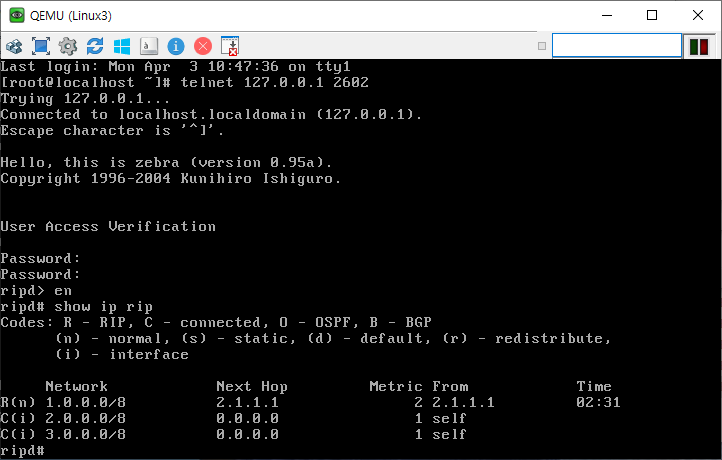The image size is (722, 460).
Task: Click the '2.0.0.0/8' network entry
Action: pos(86,419)
